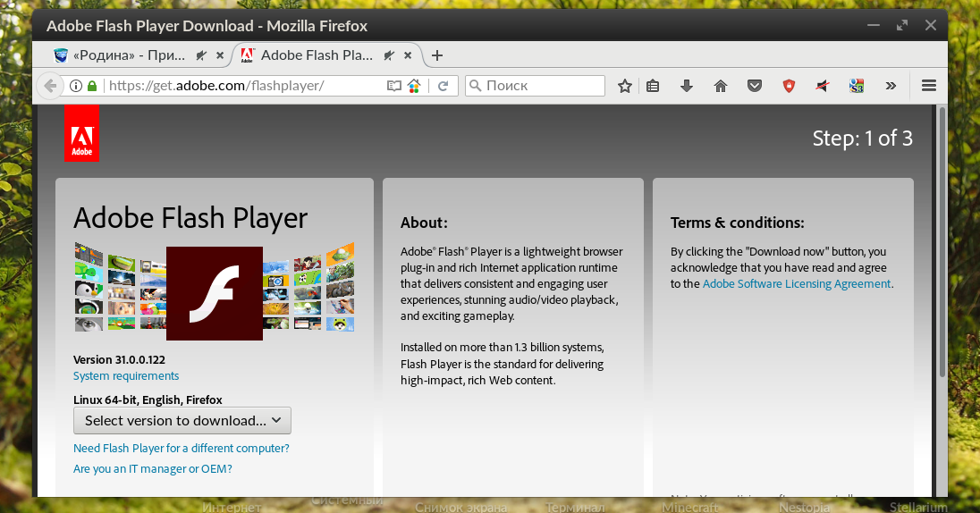Click the Adobe logo on the page
This screenshot has height=513, width=980.
[x=82, y=133]
